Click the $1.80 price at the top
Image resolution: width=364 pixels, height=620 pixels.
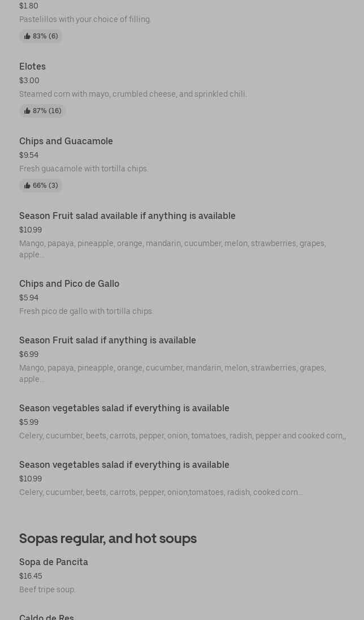coord(29,6)
